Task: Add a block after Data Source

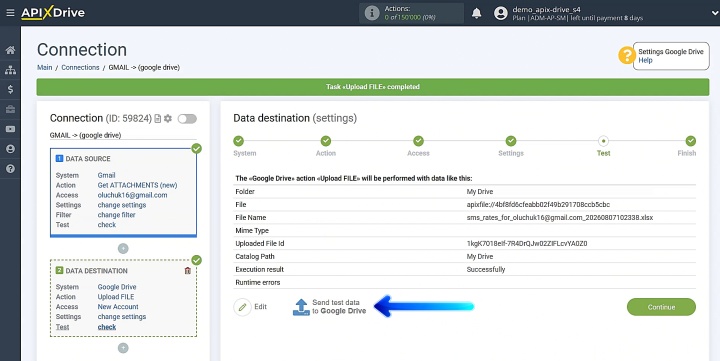Action: pos(123,248)
